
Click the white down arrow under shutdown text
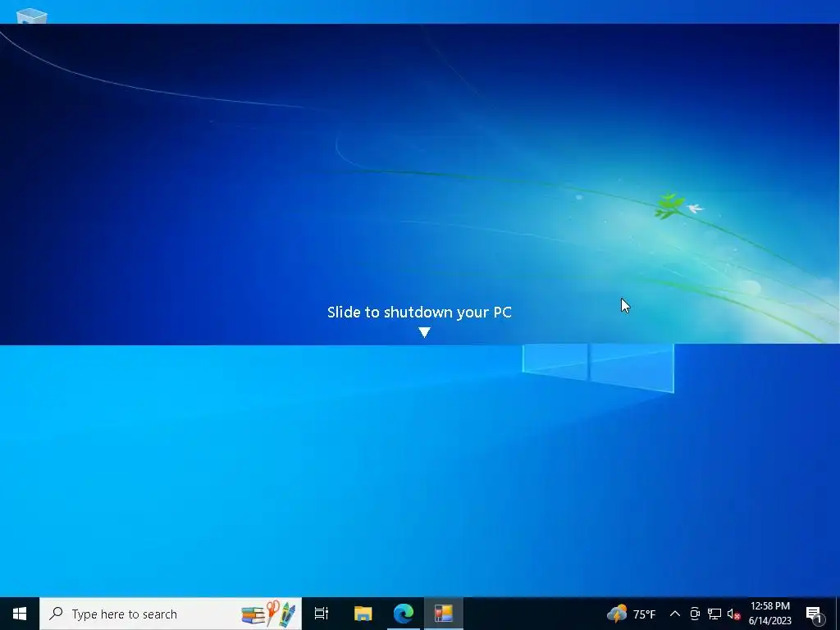424,333
